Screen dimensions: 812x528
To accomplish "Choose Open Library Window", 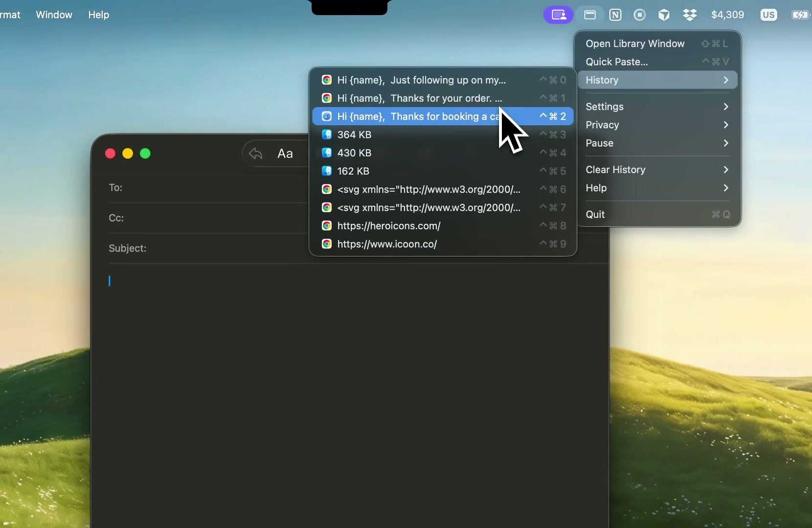I will coord(657,44).
